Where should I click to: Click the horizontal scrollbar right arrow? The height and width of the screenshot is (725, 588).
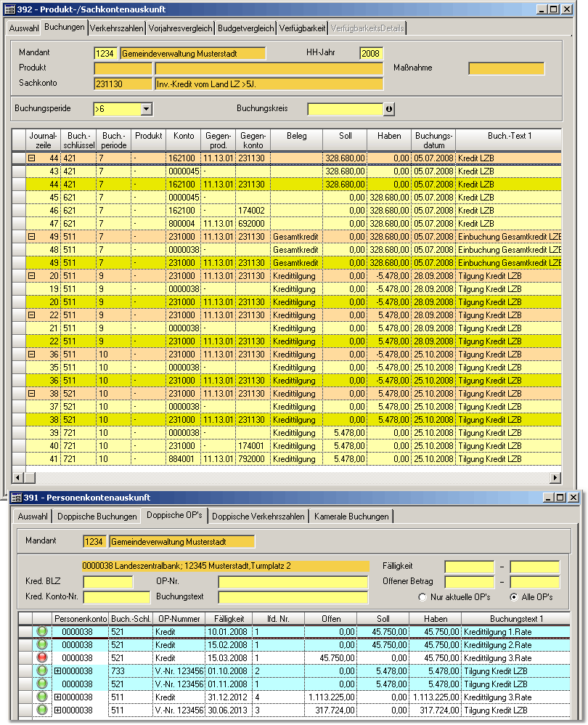pos(555,477)
